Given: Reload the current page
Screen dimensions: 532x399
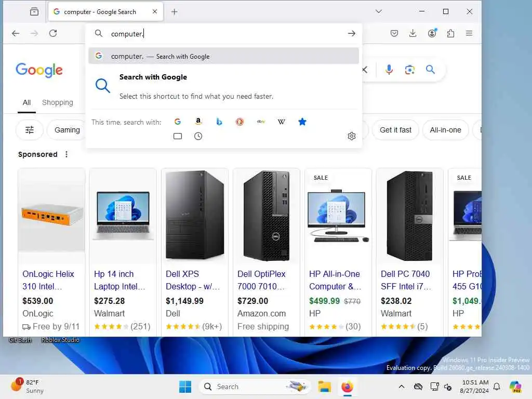Looking at the screenshot, I should pos(53,33).
